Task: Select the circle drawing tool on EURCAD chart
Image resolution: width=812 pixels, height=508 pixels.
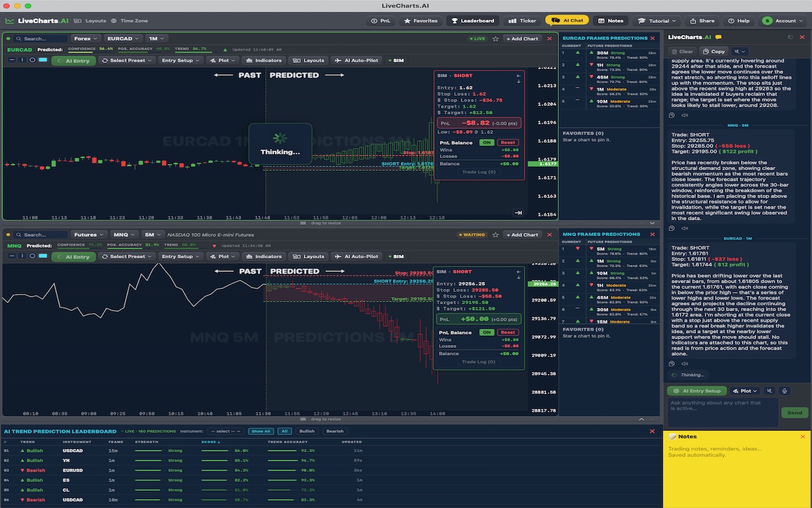Action: 32,60
